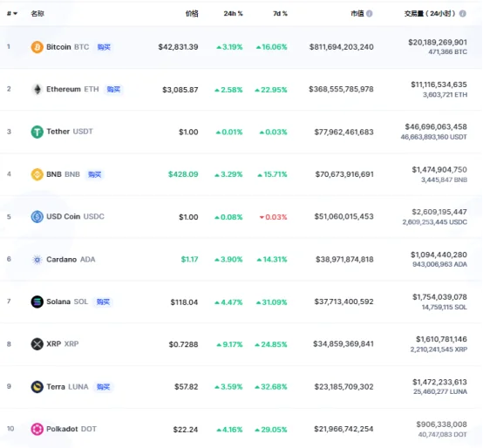Click the Polkadot pink logo icon
This screenshot has width=483, height=448.
point(37,429)
